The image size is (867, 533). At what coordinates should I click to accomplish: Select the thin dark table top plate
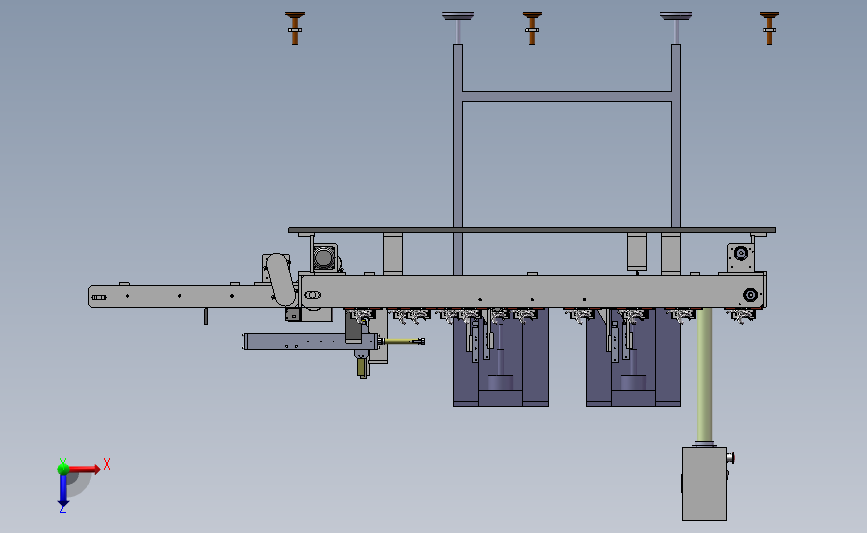click(x=532, y=230)
